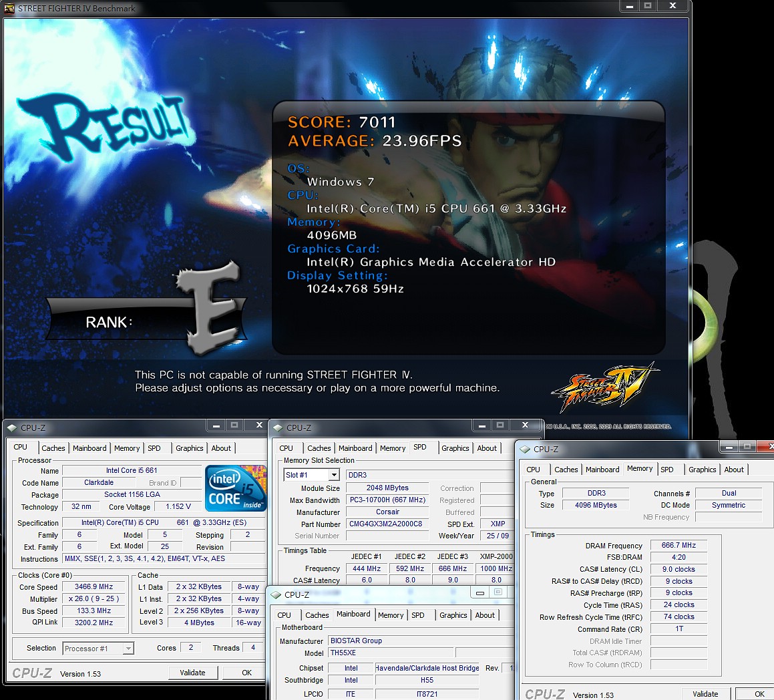
Task: Select About tab in the Mainboard window
Action: point(485,615)
